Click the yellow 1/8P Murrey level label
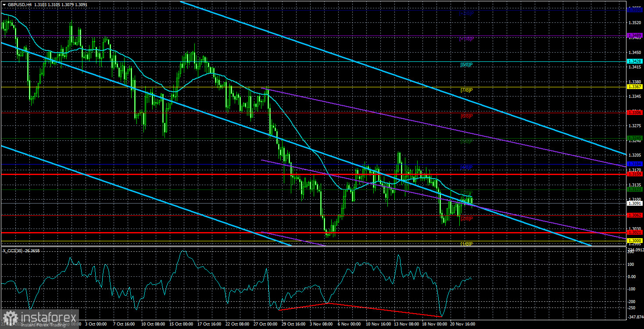This screenshot has width=644, height=329. click(x=466, y=243)
